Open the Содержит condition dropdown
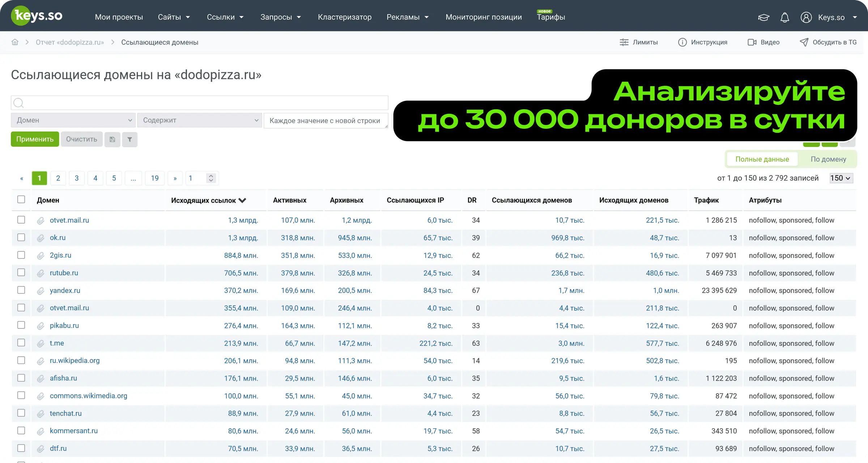This screenshot has height=463, width=868. point(200,120)
